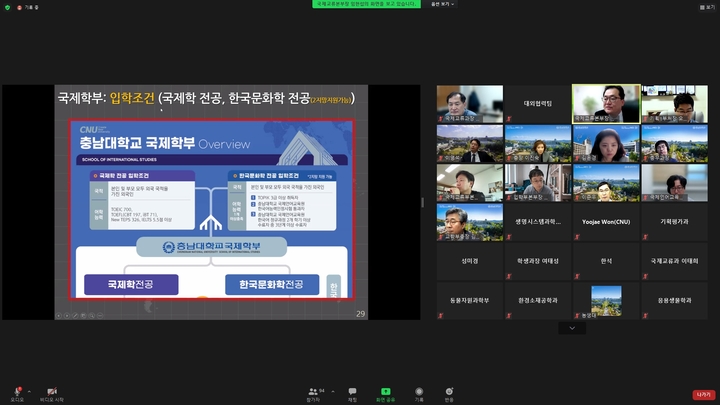
Task: Click zoom magnifier icon in slideshow controls
Action: [92, 315]
